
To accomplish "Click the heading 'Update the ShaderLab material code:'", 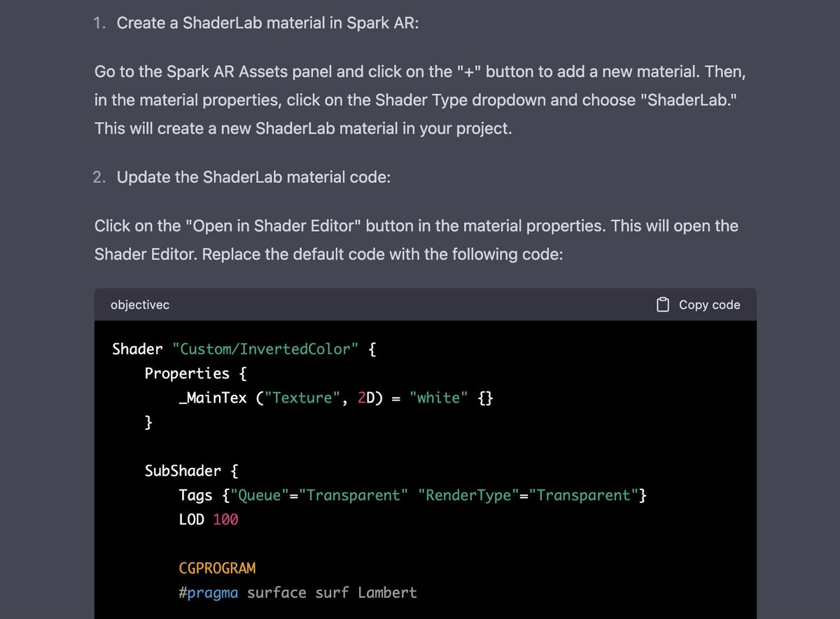I will [253, 177].
